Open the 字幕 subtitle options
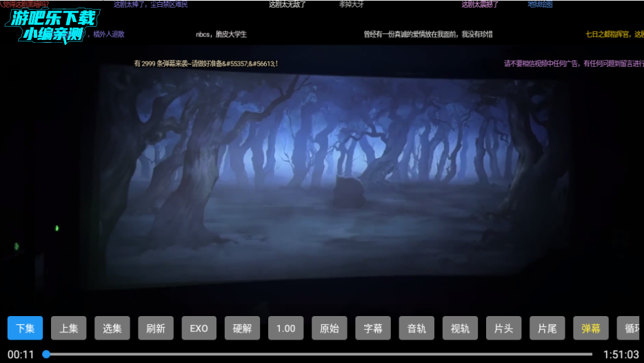 pyautogui.click(x=373, y=328)
